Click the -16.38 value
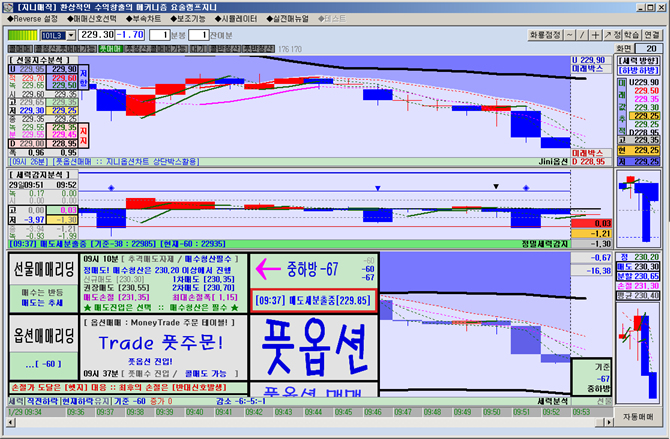Image resolution: width=670 pixels, height=439 pixels. tap(591, 271)
